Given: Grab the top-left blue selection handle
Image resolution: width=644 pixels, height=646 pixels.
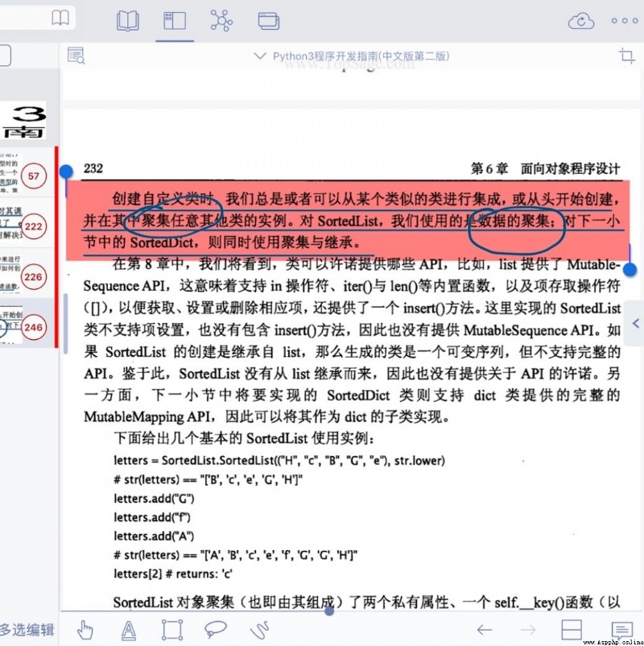Looking at the screenshot, I should (x=66, y=171).
